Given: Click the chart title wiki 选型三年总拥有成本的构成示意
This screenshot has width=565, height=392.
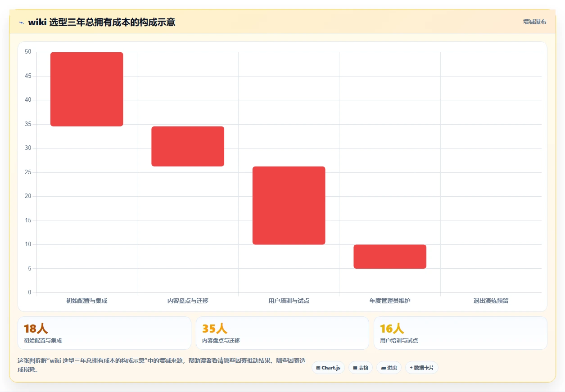Looking at the screenshot, I should [102, 22].
